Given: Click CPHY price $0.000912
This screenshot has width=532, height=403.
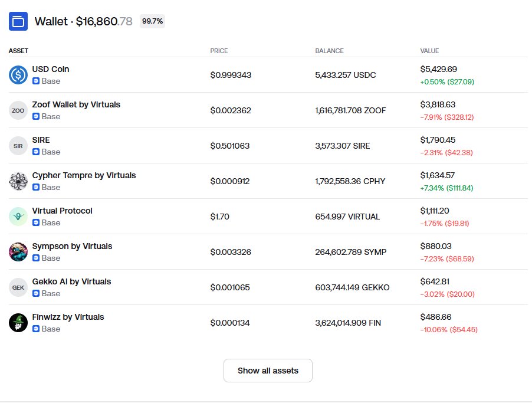Looking at the screenshot, I should [230, 181].
